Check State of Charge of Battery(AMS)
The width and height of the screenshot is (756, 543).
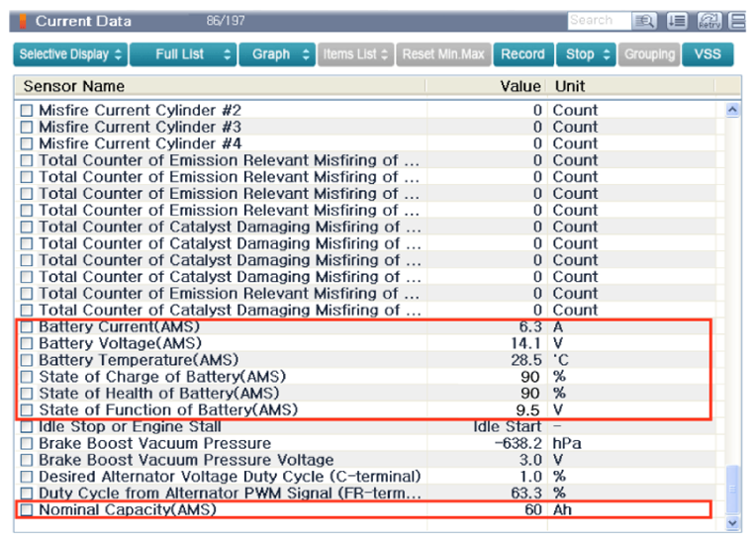pyautogui.click(x=27, y=377)
